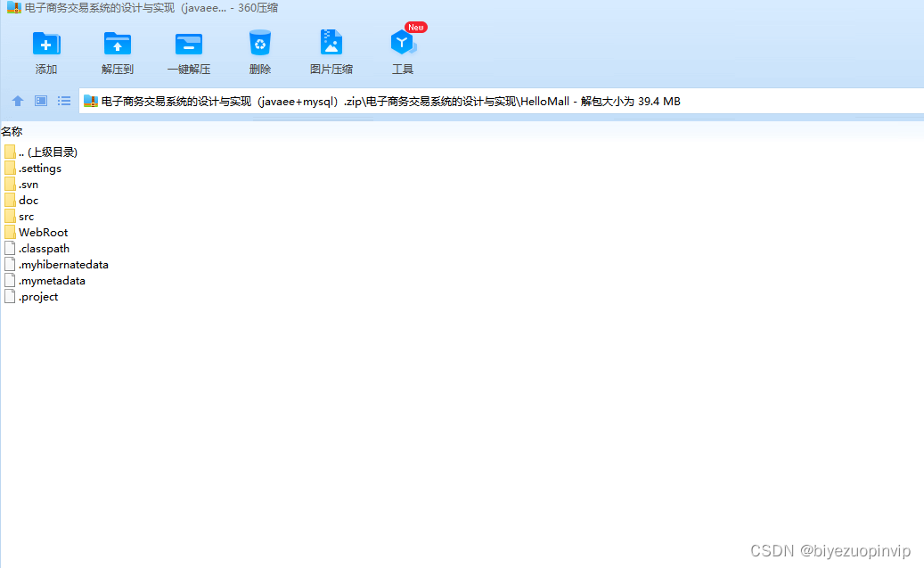Select the '.svn' folder name
Image resolution: width=924 pixels, height=568 pixels.
(29, 184)
